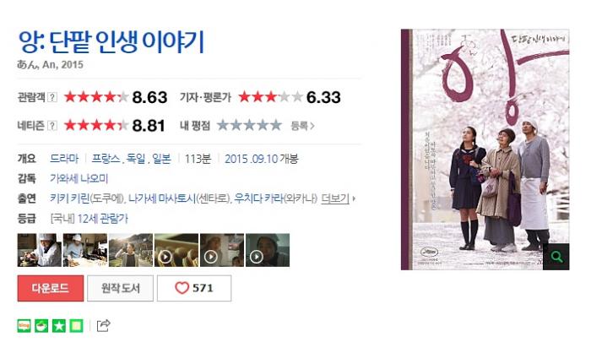Click the 관람객 rating help question mark
591x364 pixels.
pyautogui.click(x=52, y=97)
